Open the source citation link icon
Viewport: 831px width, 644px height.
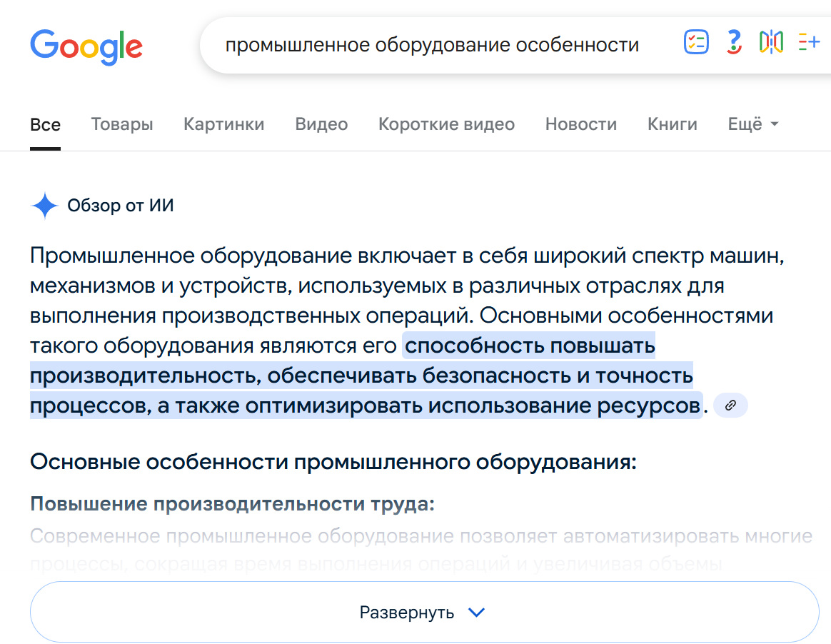pos(730,405)
